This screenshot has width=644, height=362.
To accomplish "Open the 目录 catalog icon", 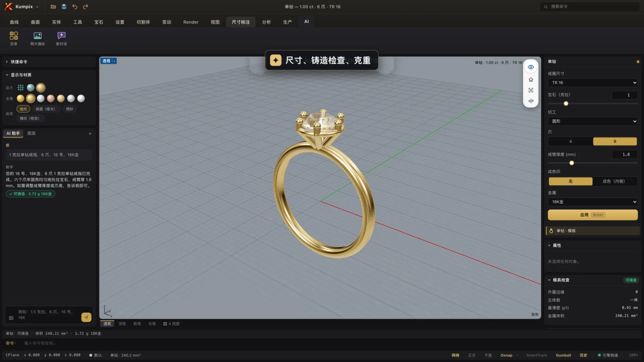I will coord(14,39).
